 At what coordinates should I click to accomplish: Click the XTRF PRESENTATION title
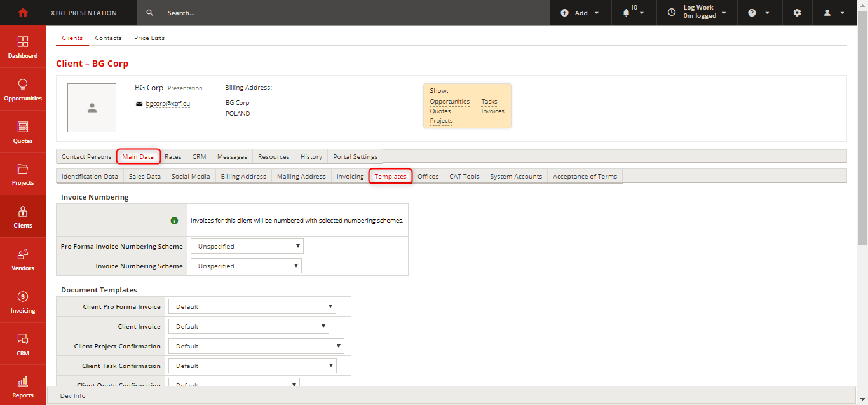[84, 13]
